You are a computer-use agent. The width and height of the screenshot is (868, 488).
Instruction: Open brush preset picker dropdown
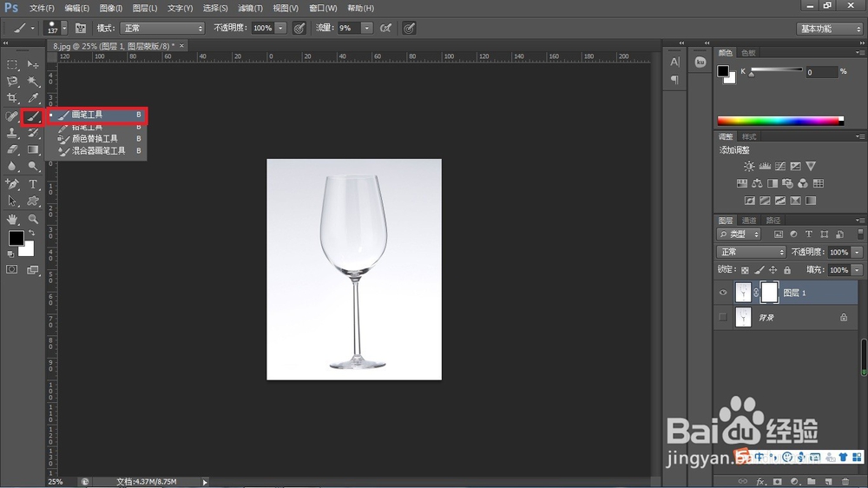point(65,28)
